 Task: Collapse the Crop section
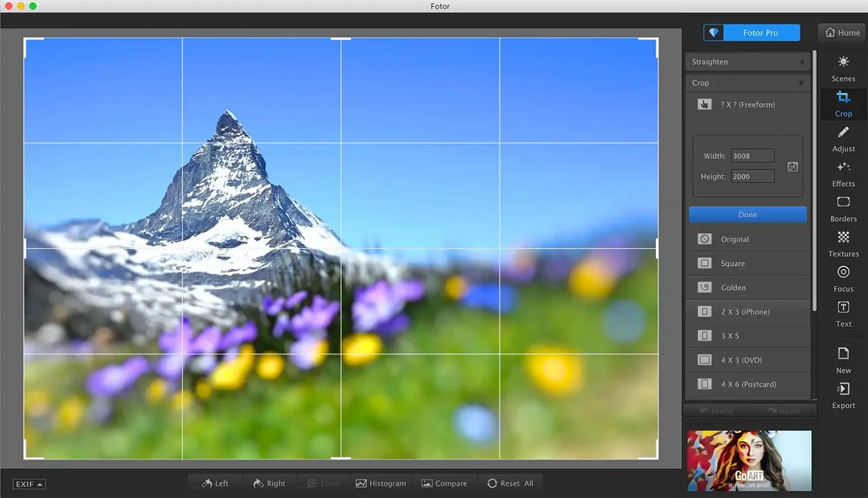tap(747, 82)
